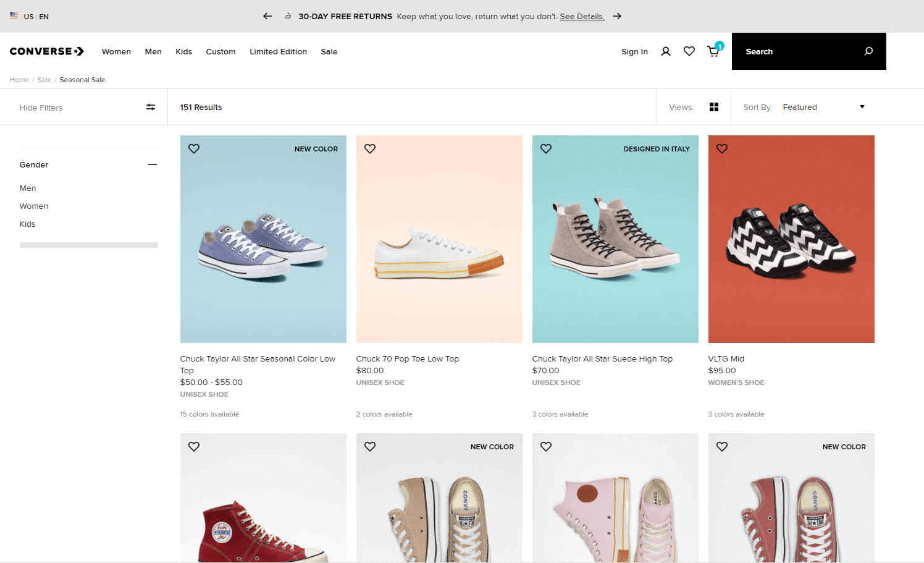Click the '151 Results' count text

pos(201,107)
